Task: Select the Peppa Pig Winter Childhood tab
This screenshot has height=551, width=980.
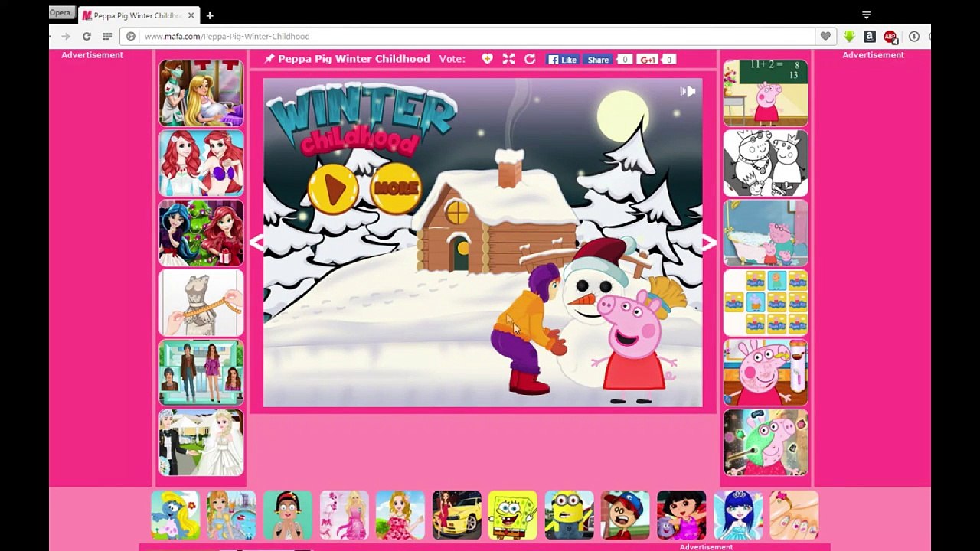Action: tap(138, 15)
